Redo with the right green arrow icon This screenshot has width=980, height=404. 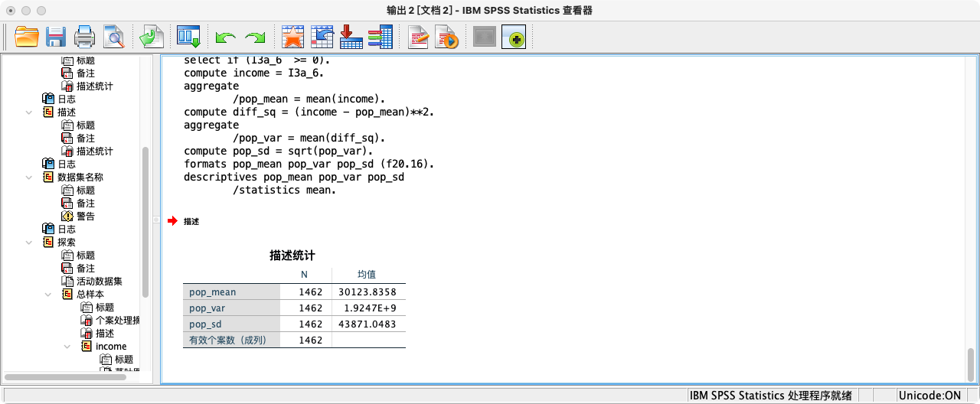pyautogui.click(x=255, y=37)
